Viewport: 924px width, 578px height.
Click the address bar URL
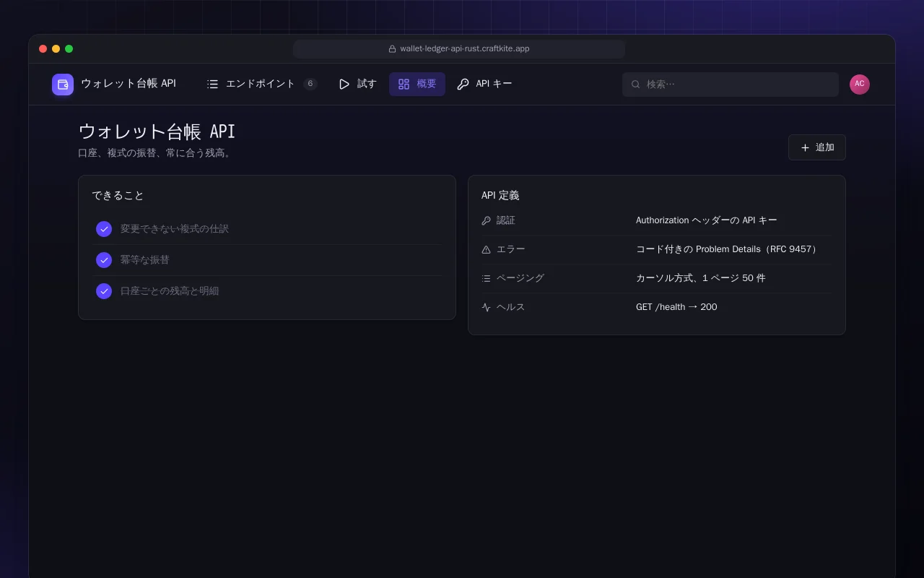click(465, 49)
